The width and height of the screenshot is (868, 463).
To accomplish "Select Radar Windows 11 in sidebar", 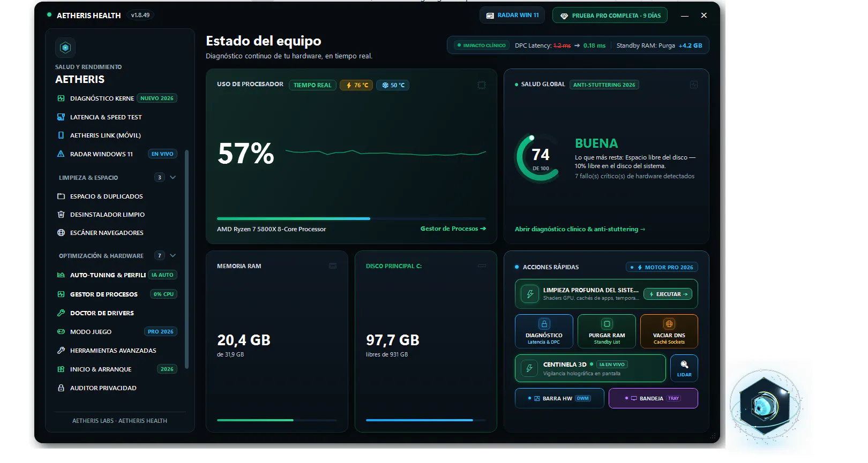I will pyautogui.click(x=117, y=154).
